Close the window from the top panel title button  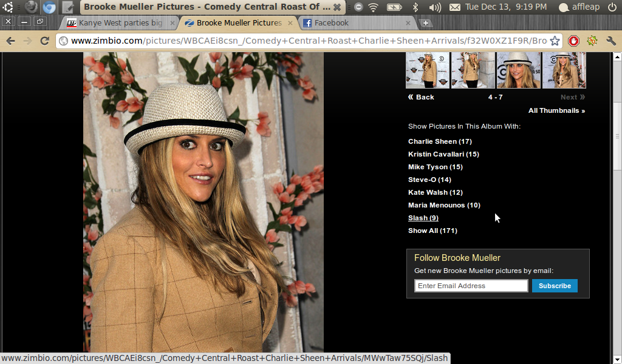click(x=337, y=7)
